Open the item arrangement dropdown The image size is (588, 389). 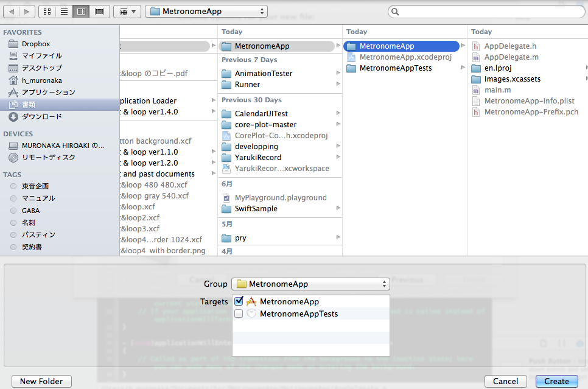(127, 12)
